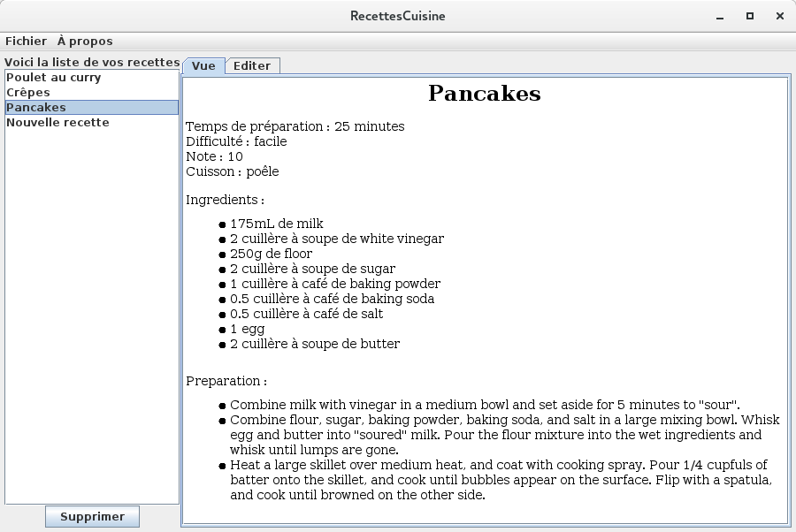Click the RecettesCuisine window title
Screen dimensions: 796x532
point(397,16)
